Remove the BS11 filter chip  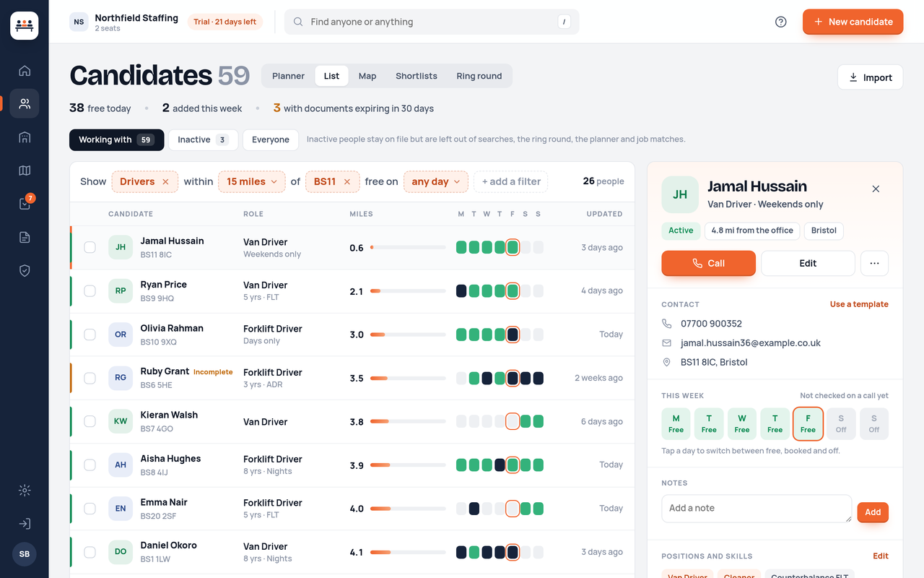[346, 182]
